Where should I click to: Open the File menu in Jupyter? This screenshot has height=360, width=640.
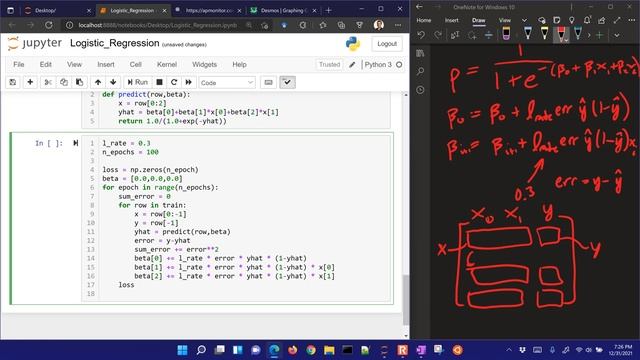pos(19,64)
